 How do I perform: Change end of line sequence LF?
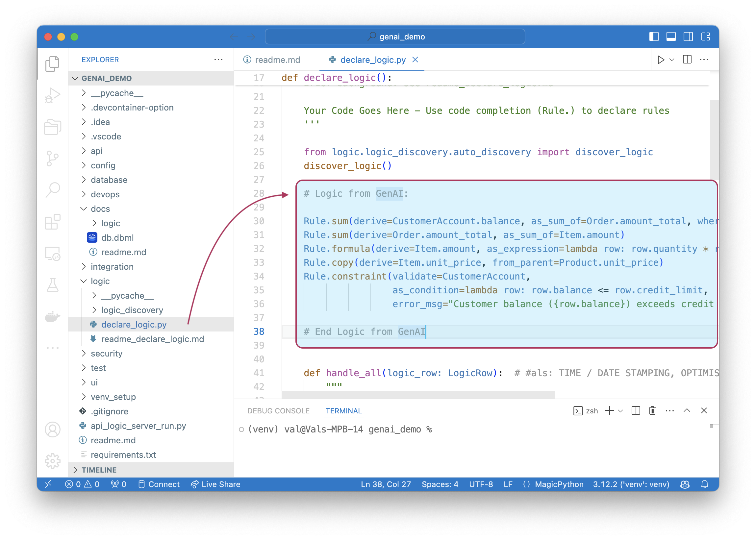tap(508, 484)
